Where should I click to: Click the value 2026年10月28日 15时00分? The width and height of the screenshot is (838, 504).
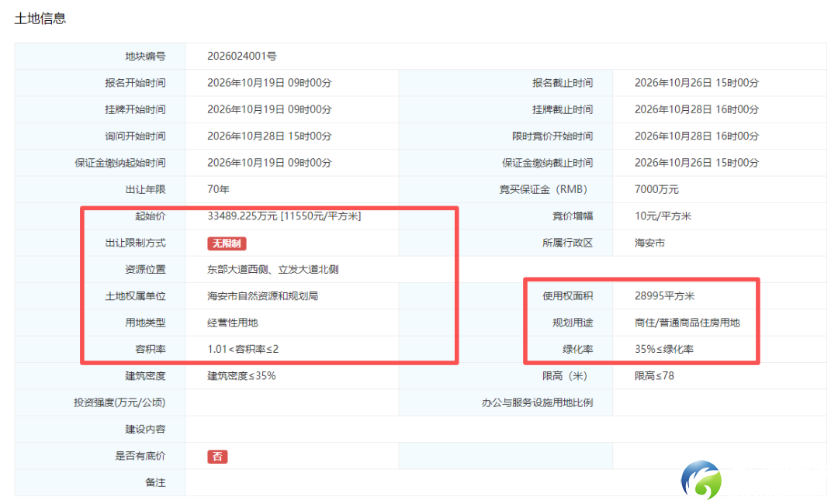click(269, 136)
